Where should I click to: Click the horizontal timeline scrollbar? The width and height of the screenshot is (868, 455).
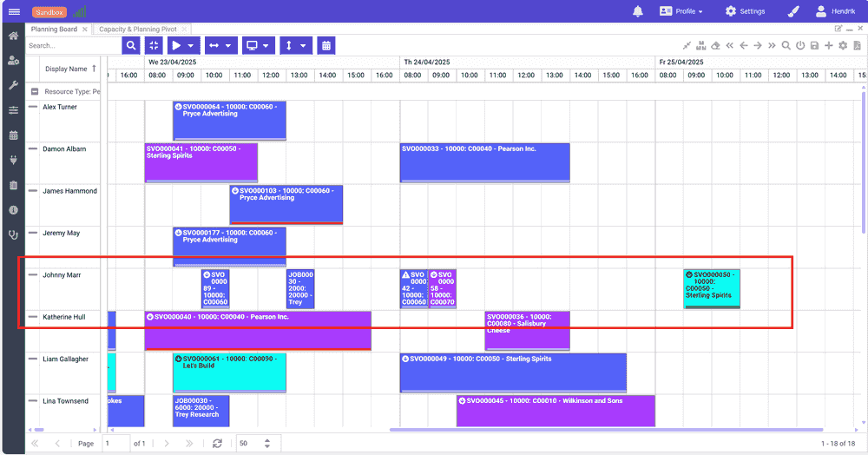click(x=606, y=430)
